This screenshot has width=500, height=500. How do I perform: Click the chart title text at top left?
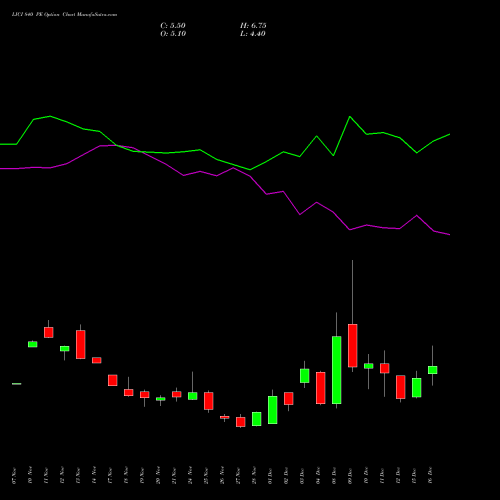tap(64, 15)
